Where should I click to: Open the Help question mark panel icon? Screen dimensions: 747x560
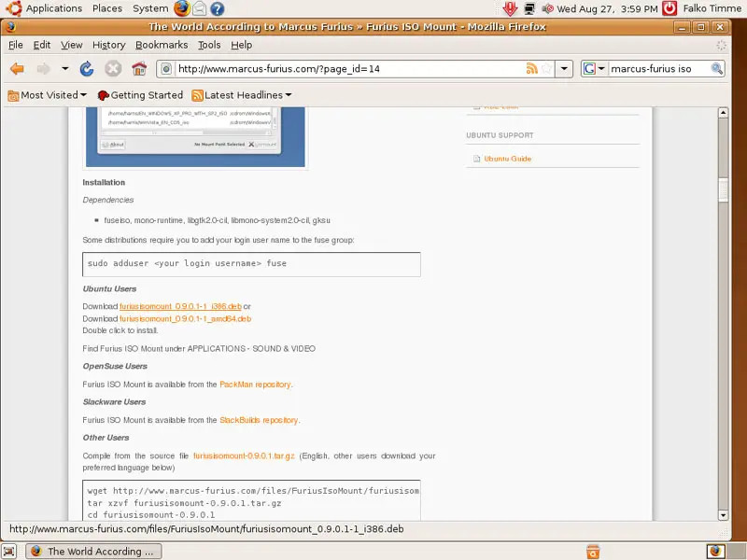(x=218, y=8)
